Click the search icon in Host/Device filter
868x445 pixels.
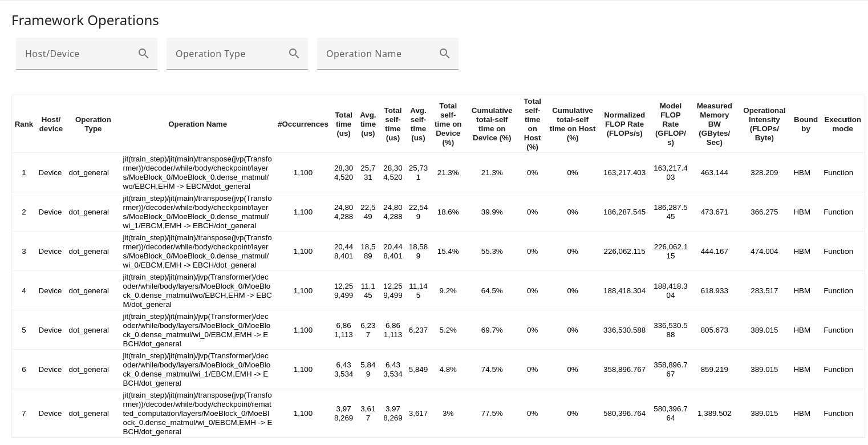click(144, 53)
